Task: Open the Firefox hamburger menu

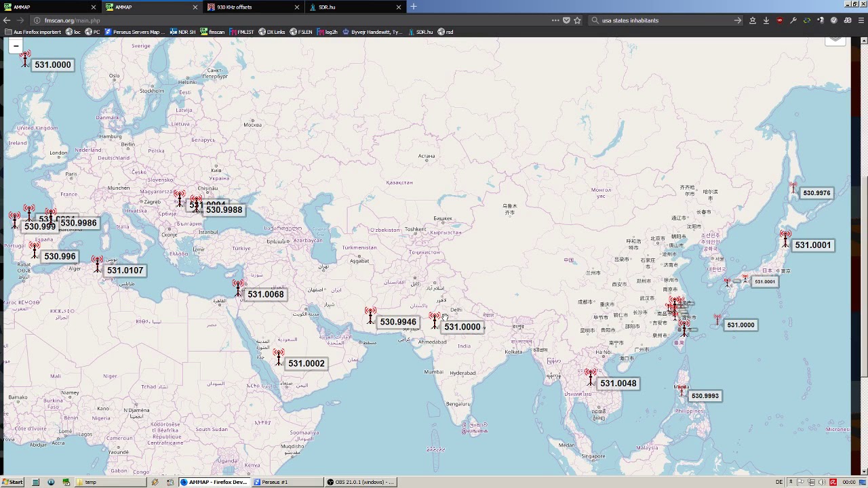Action: point(861,20)
